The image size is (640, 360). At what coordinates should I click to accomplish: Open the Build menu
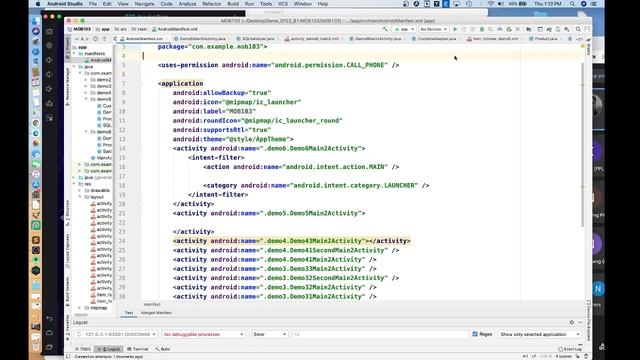pos(233,4)
